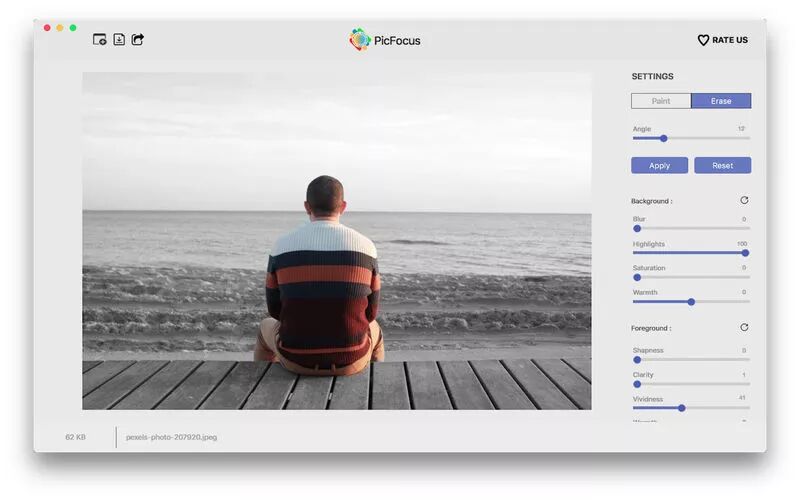Click the share export icon

pos(138,39)
